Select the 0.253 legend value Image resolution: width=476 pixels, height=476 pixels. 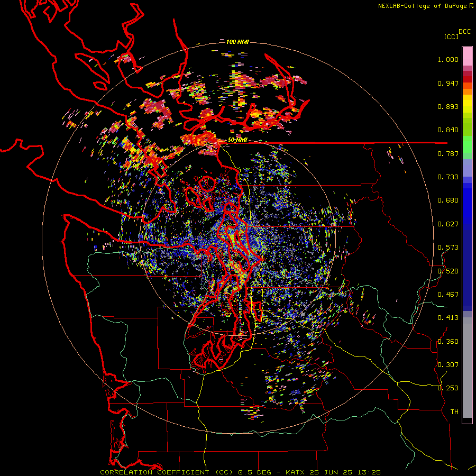click(448, 388)
